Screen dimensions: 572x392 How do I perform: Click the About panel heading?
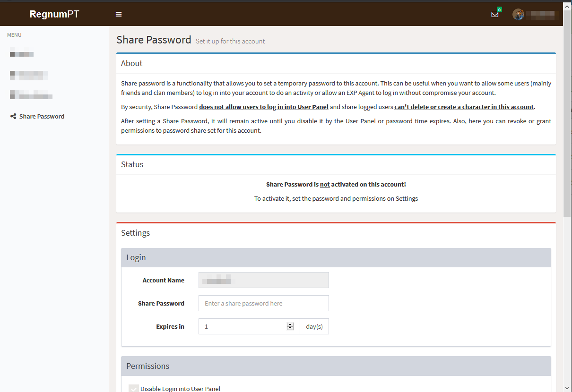(132, 63)
